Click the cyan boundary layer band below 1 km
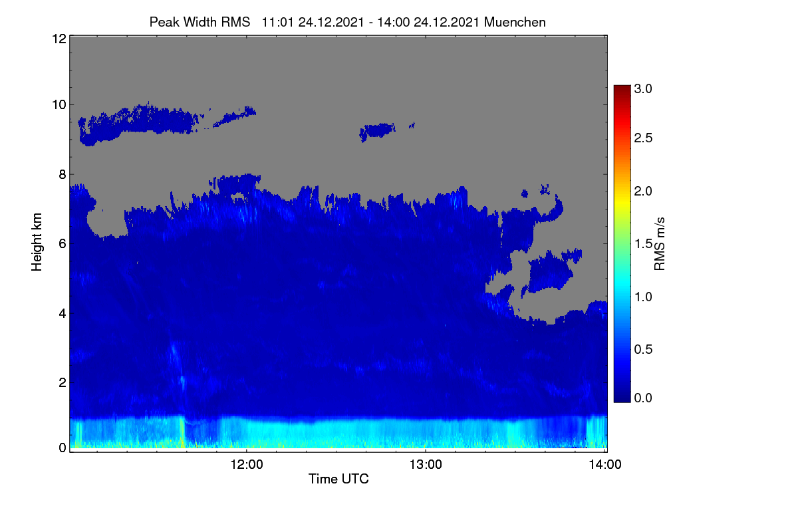This screenshot has height=532, width=798. tap(338, 432)
